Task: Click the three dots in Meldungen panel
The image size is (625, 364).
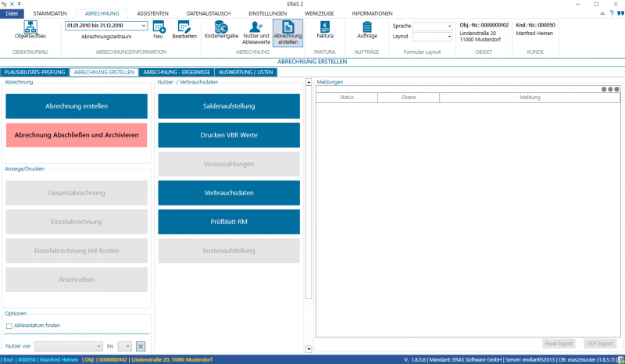Action: [610, 89]
